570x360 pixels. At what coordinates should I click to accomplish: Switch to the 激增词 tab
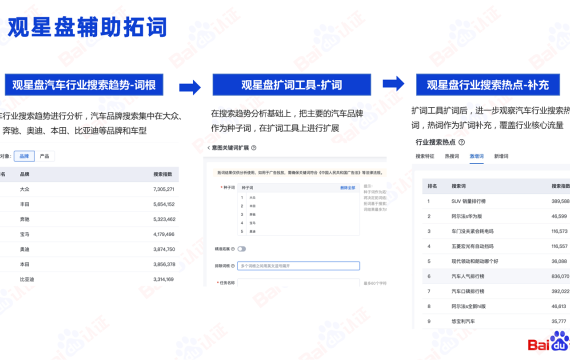477,156
